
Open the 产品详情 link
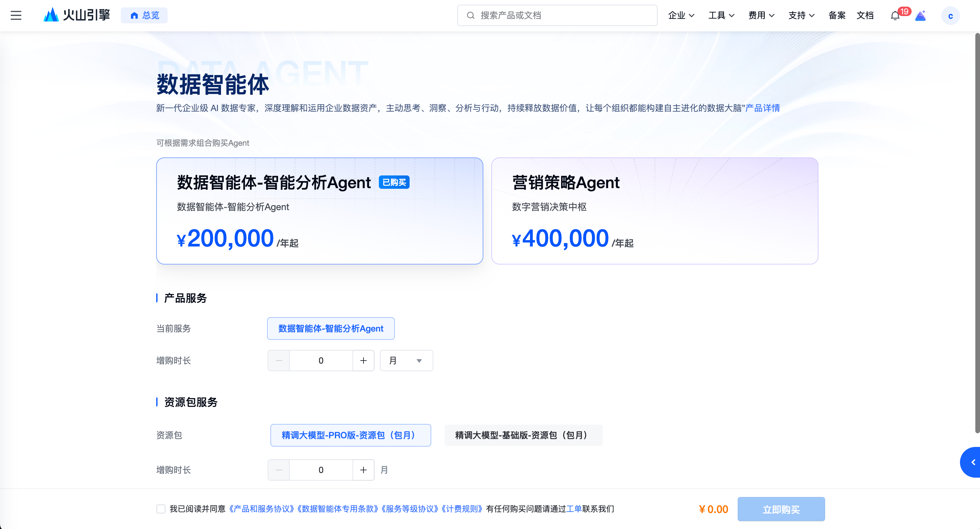(x=762, y=108)
